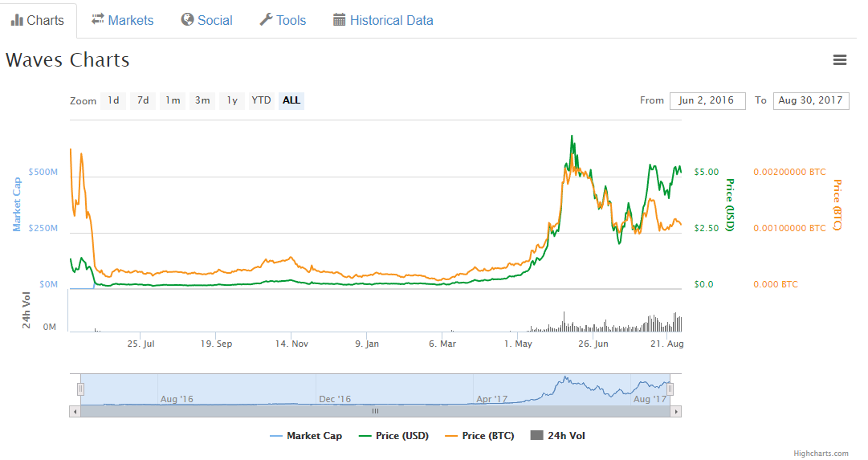
Task: Click the 25. Jul x-axis label
Action: pyautogui.click(x=141, y=344)
